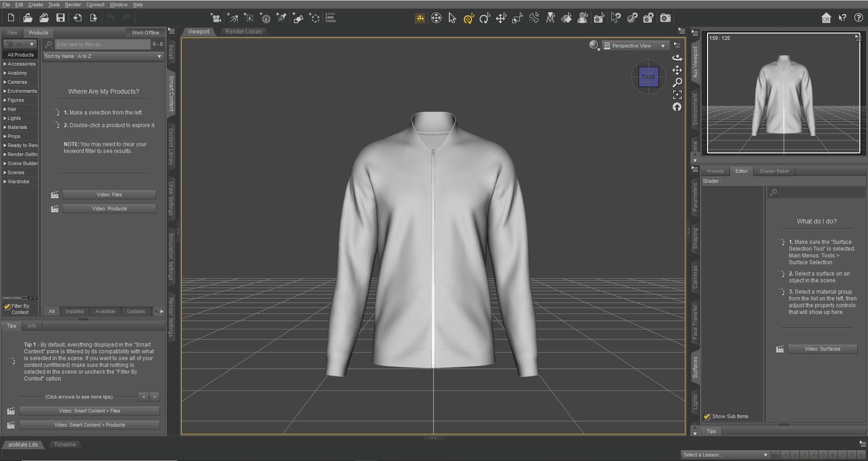Toggle the Filter By Context checkbox
This screenshot has height=461, width=868.
click(x=7, y=306)
